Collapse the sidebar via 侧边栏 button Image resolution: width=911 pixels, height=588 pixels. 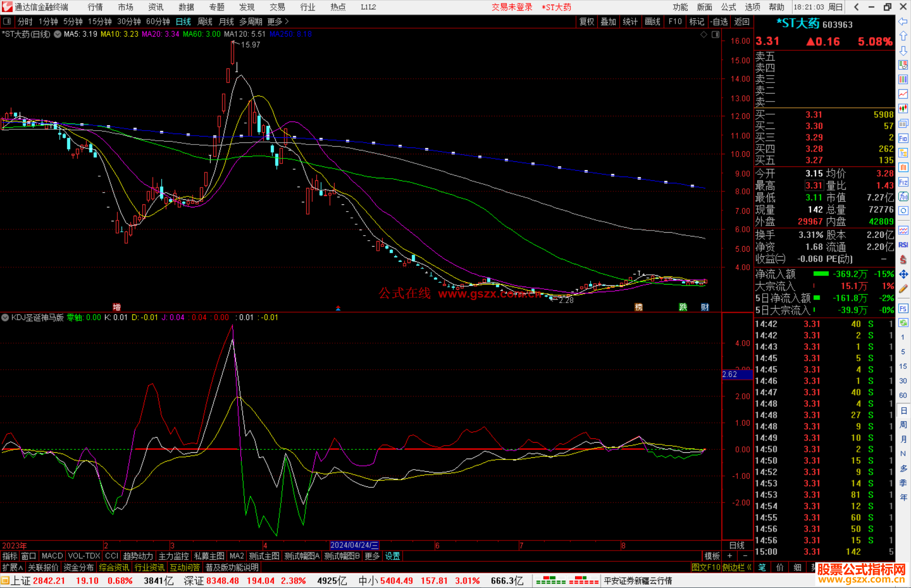tap(736, 567)
